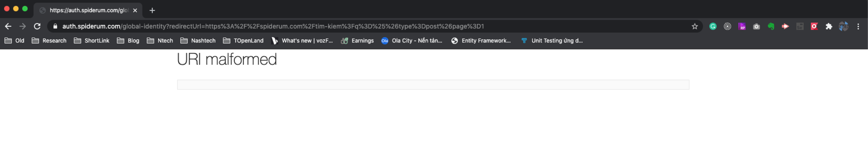Click the address bar URL
Screen dimensions: 868x163
[273, 26]
